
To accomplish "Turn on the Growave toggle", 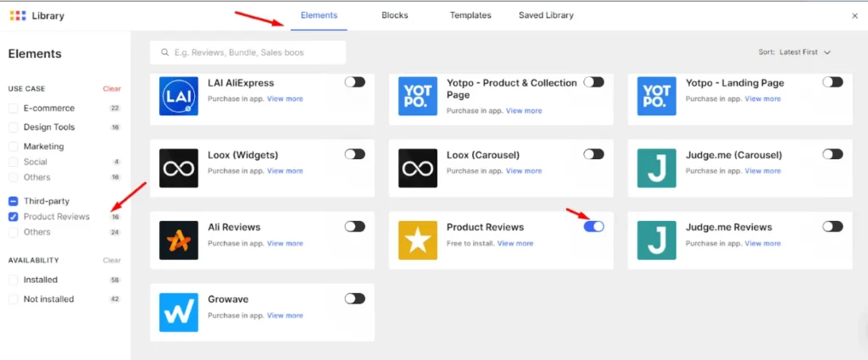I will 355,299.
